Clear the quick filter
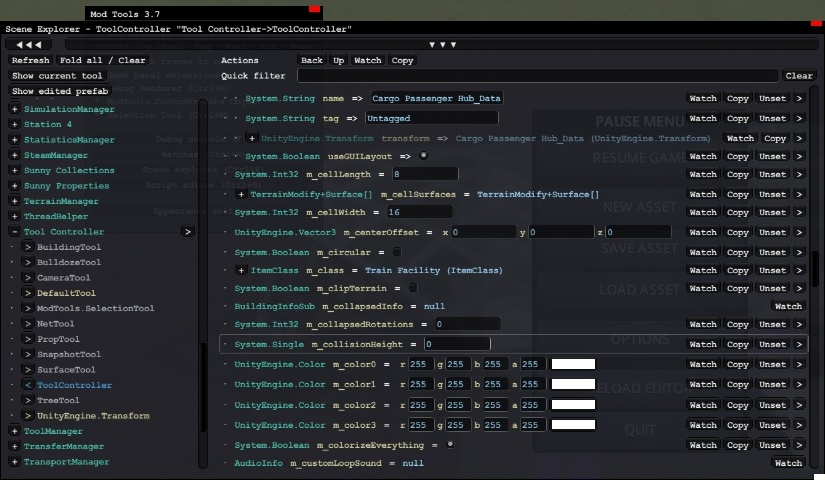 (x=799, y=76)
